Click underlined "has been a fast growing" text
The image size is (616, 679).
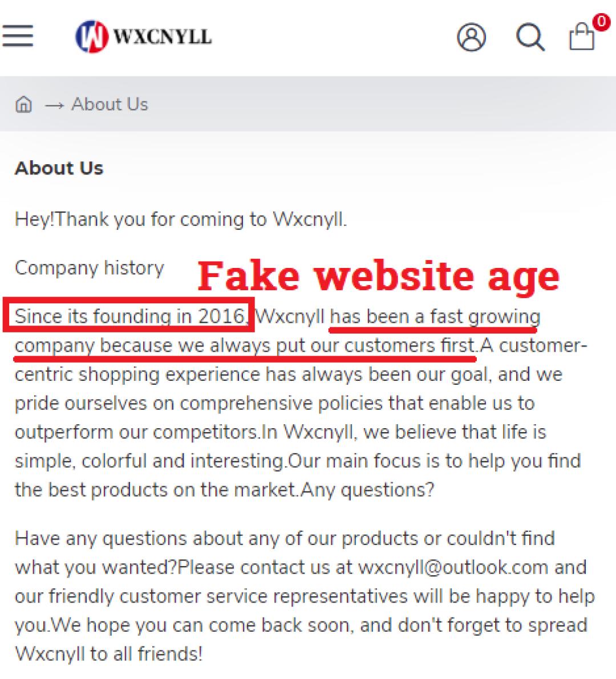pos(435,316)
